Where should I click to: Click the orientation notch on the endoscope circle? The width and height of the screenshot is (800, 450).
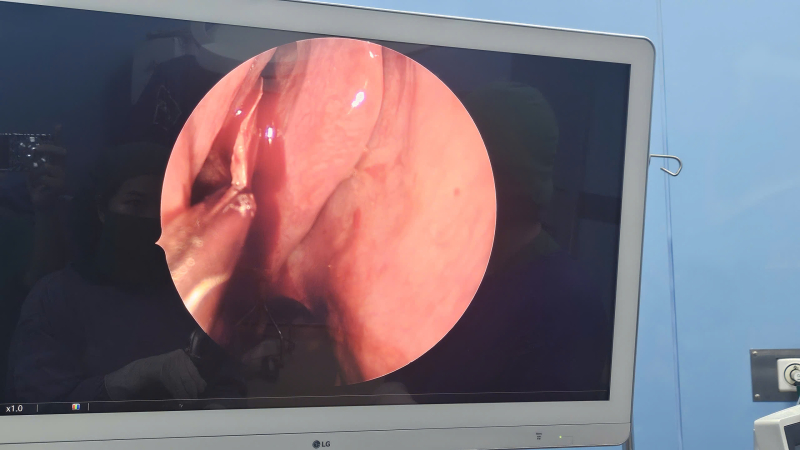[159, 245]
